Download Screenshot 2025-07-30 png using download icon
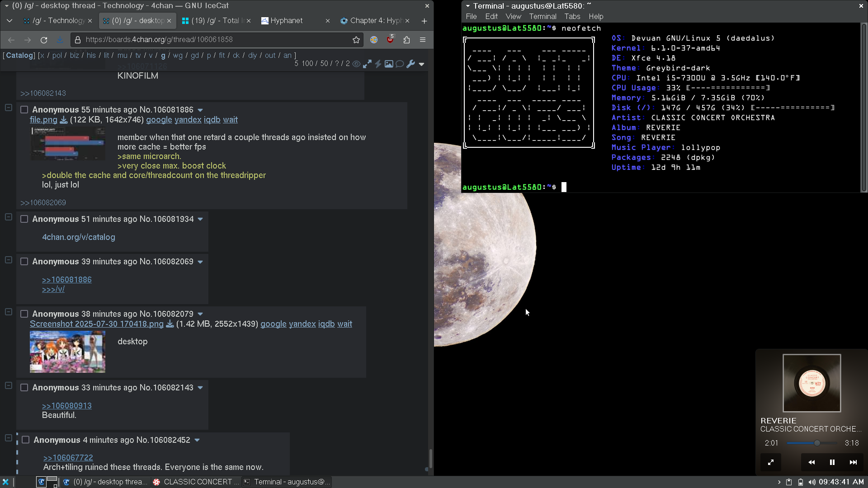This screenshot has width=868, height=488. [170, 324]
